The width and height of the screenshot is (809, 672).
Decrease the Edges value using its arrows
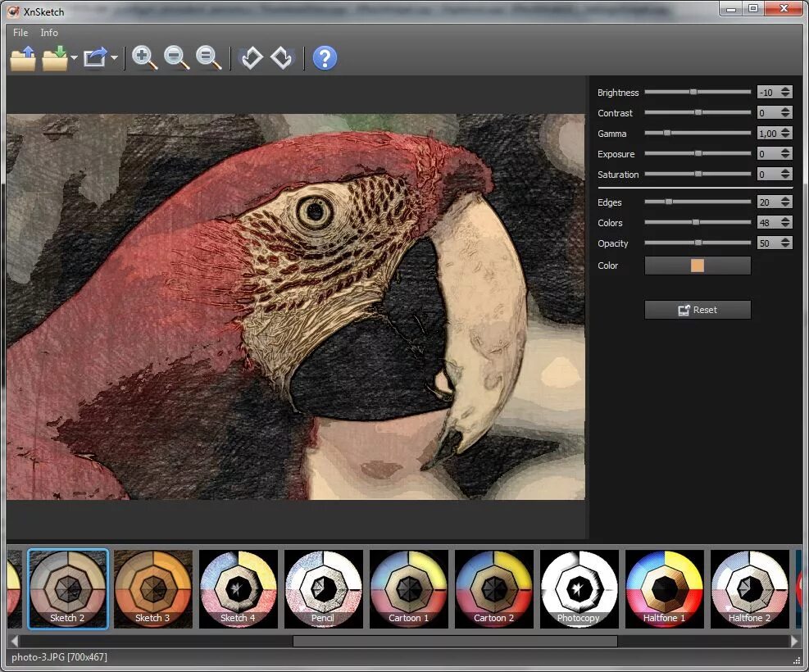coord(785,205)
